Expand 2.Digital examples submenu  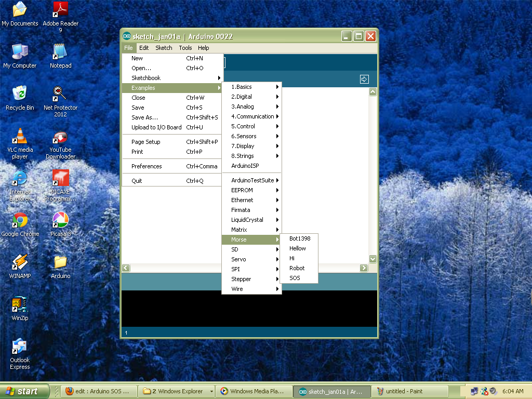[x=251, y=97]
